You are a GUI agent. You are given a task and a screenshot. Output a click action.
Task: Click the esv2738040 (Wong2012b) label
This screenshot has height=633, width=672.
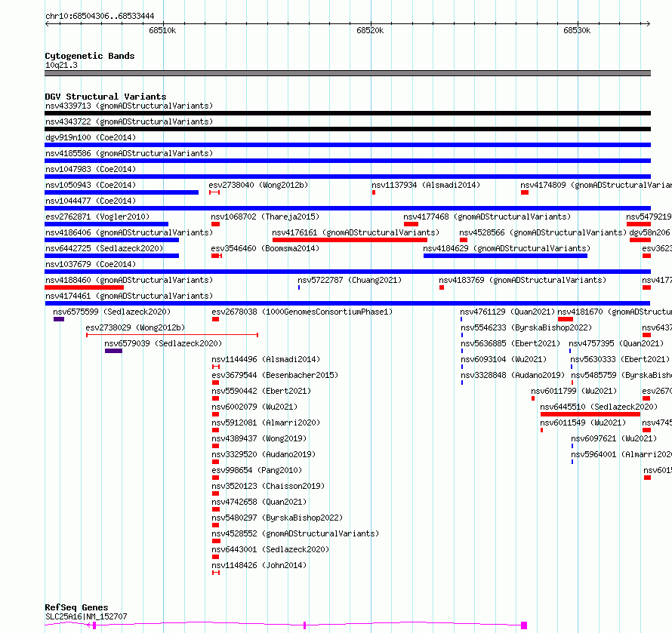[258, 185]
